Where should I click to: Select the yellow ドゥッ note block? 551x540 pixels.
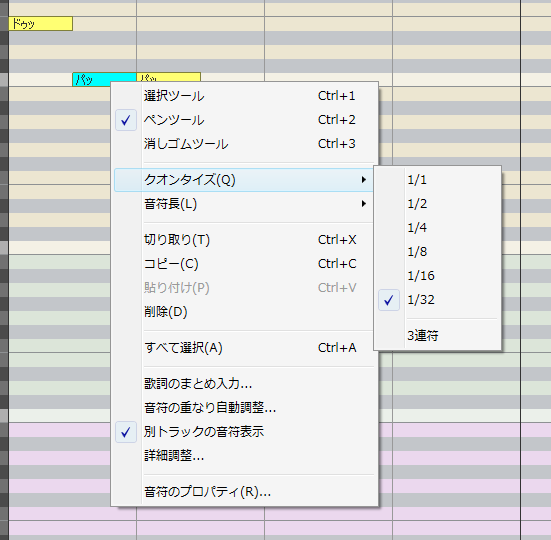pos(41,24)
